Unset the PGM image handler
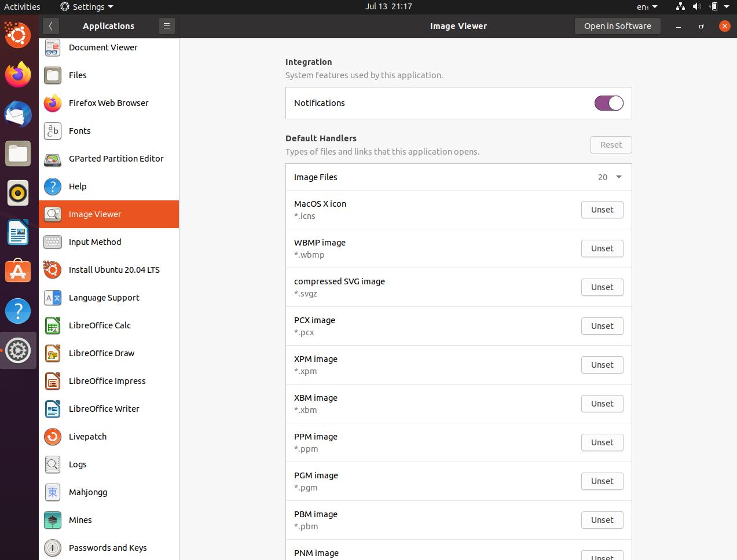This screenshot has height=560, width=737. pyautogui.click(x=602, y=481)
